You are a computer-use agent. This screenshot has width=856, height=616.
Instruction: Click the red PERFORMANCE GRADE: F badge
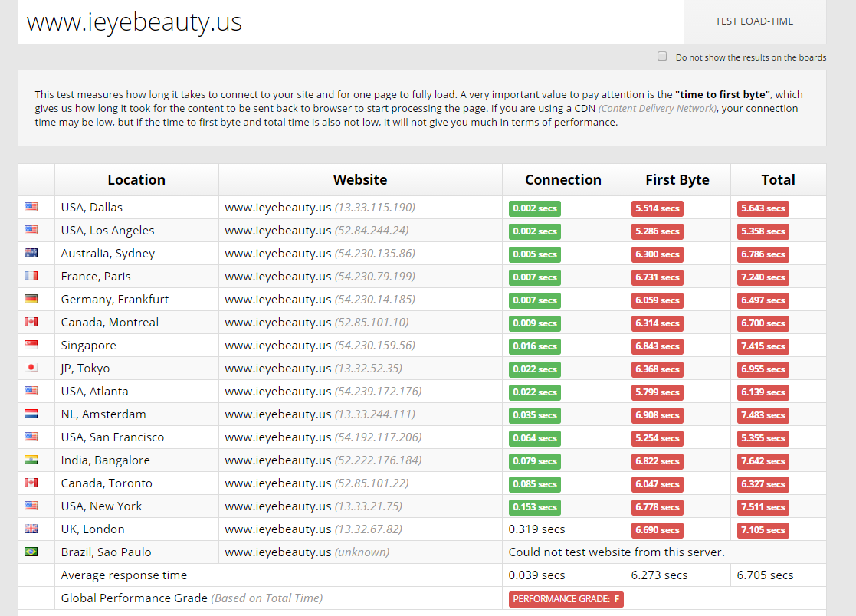coord(566,599)
